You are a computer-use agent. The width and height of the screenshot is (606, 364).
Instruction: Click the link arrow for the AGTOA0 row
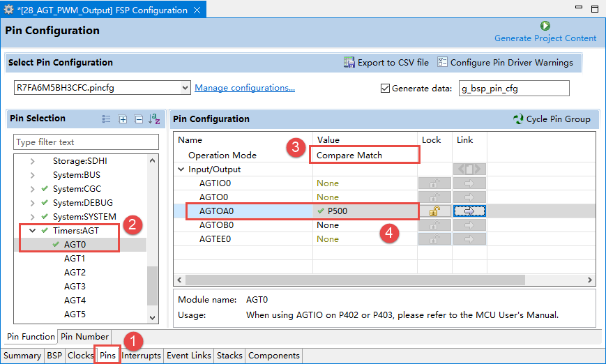[x=469, y=211]
